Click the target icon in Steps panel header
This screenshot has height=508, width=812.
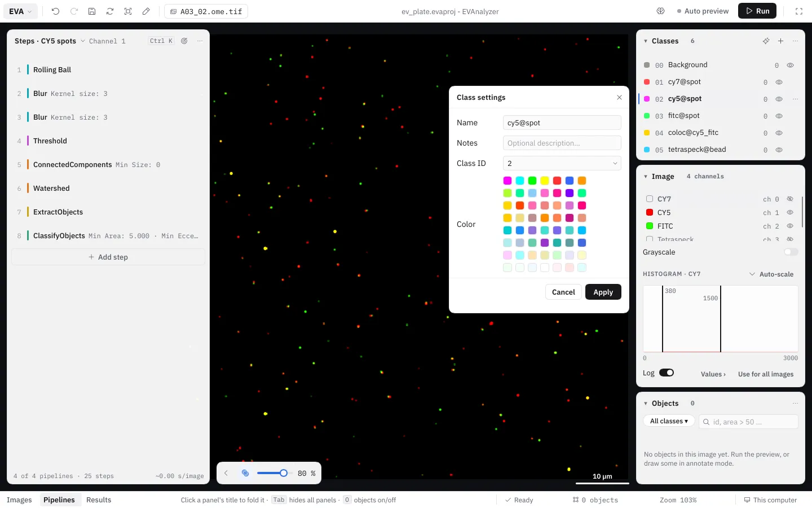pyautogui.click(x=184, y=41)
